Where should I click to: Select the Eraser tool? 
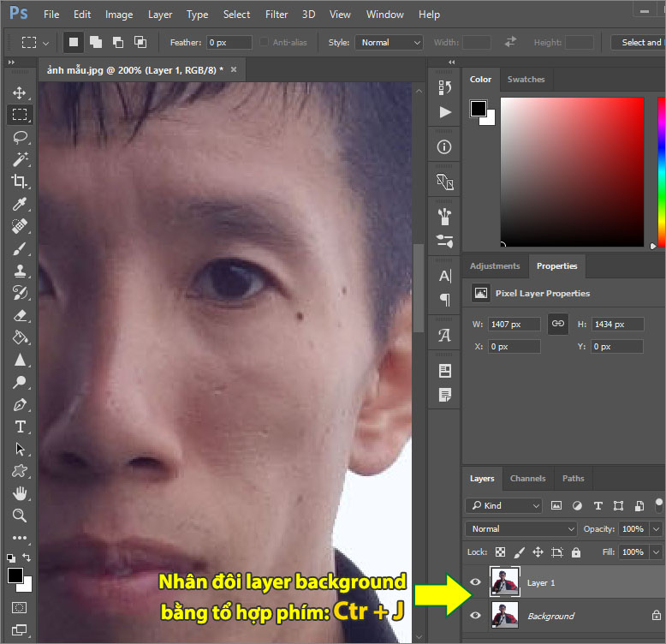19,316
